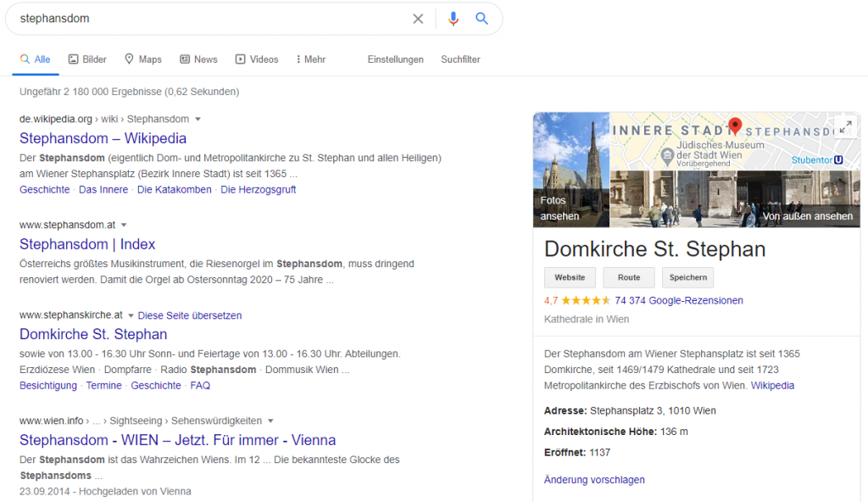Clear the search field with the X icon

pyautogui.click(x=418, y=19)
